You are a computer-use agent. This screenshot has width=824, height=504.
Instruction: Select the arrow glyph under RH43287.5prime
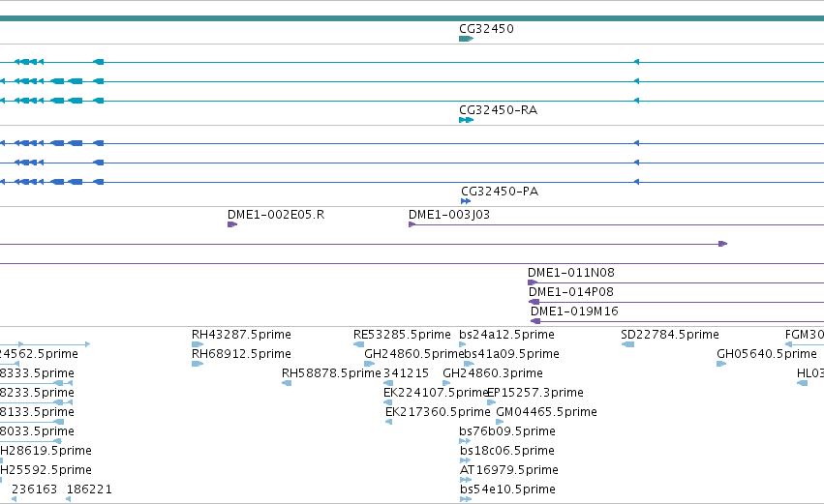coord(198,344)
